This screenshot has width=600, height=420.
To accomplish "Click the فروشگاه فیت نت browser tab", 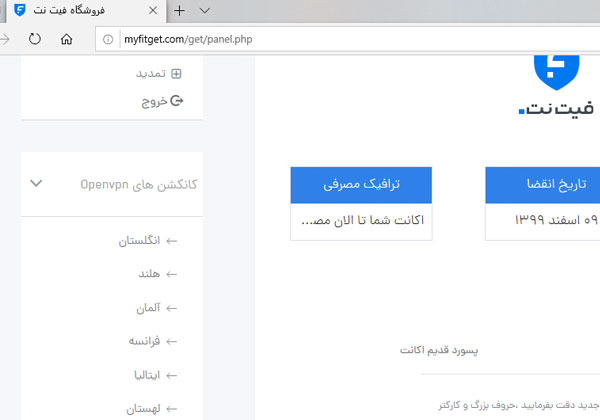I will pyautogui.click(x=80, y=11).
